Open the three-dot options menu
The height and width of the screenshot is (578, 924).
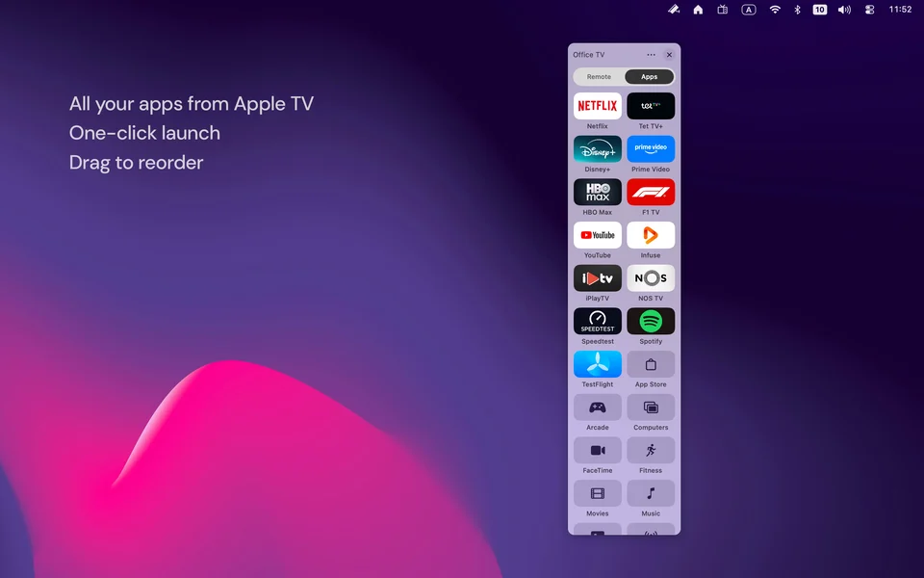[652, 55]
